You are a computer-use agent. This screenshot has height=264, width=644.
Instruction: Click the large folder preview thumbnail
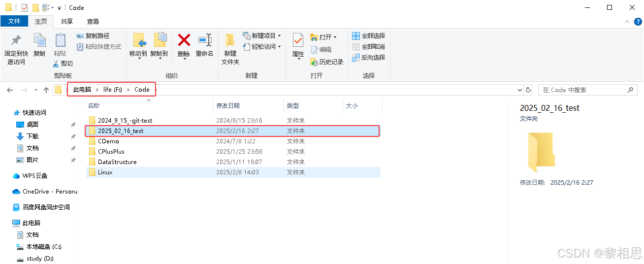coord(541,152)
